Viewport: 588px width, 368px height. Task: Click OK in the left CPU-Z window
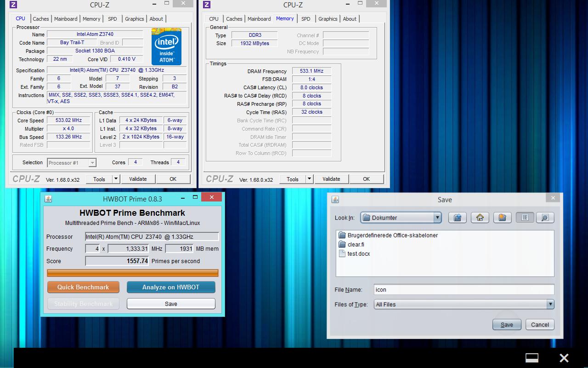point(173,179)
